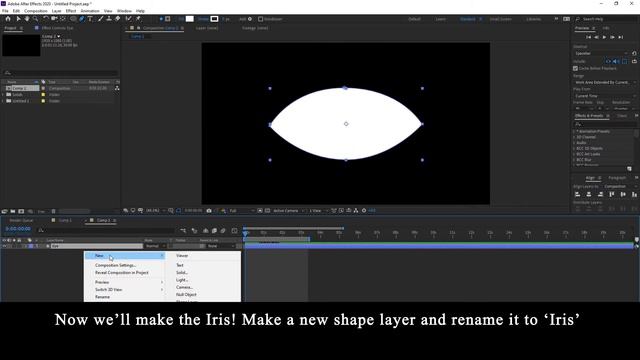Open the layer blending Mode 'Normal' dropdown
The image size is (640, 360).
point(155,246)
